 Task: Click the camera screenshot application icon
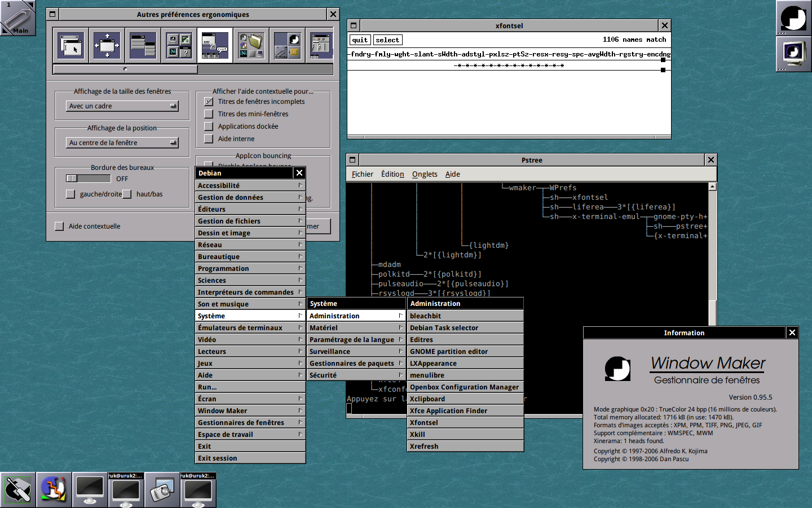point(162,490)
